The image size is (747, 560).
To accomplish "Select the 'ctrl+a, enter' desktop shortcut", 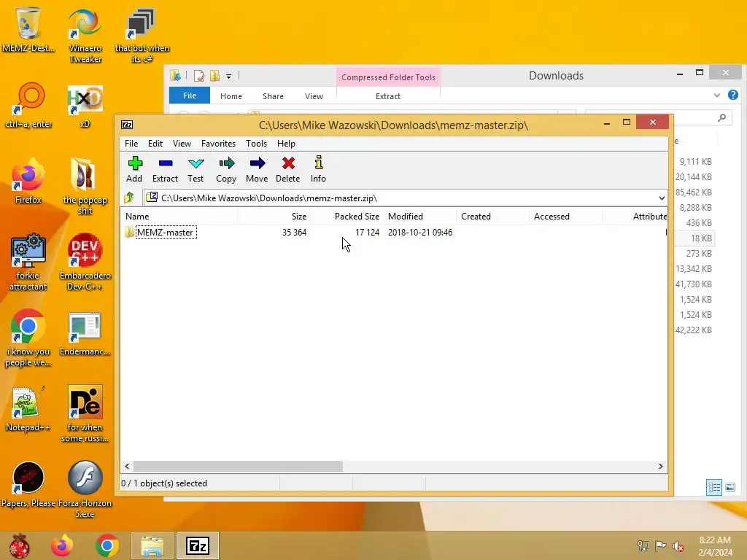I will coord(28,105).
